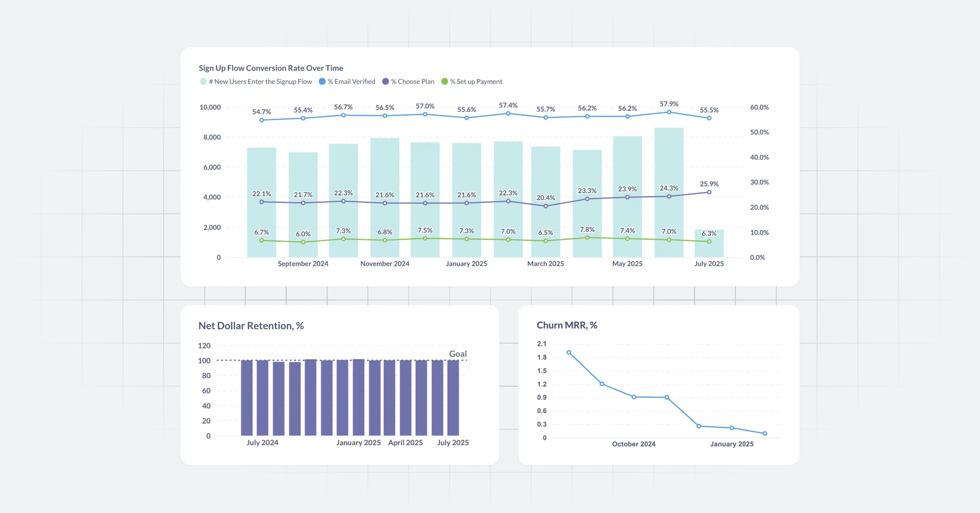Click the blue Email Verified legend dot
980x513 pixels.
point(323,82)
